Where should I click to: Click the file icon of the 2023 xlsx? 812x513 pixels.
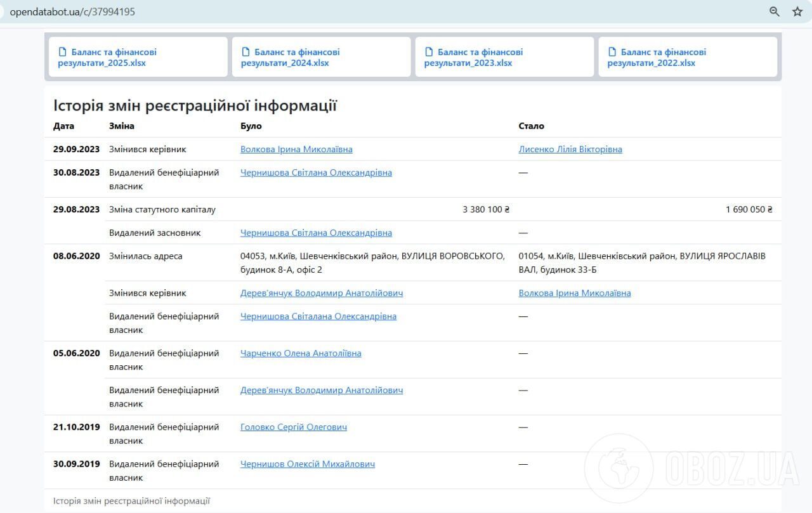click(x=429, y=52)
